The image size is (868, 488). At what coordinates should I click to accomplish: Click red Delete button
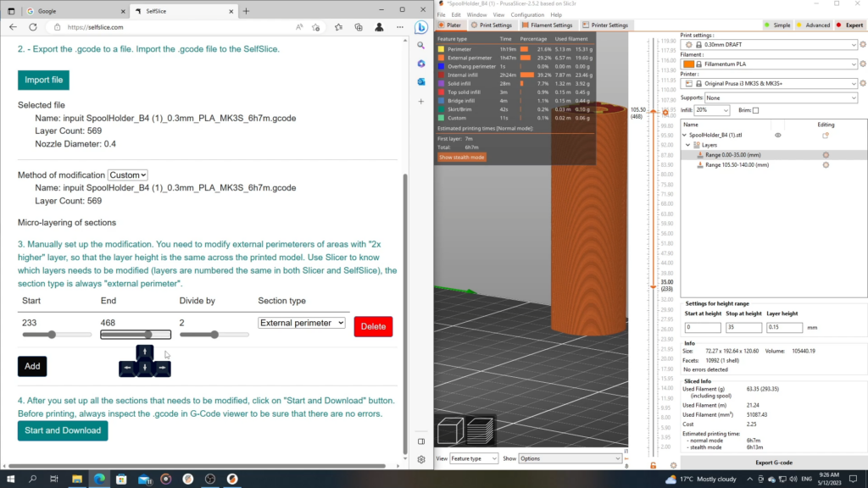tap(373, 326)
